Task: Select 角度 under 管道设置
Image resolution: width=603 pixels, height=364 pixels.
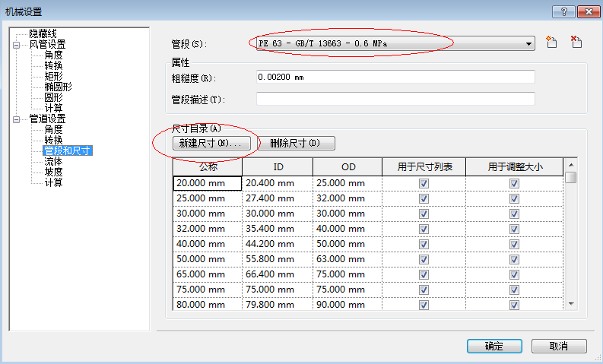Action: coord(53,129)
